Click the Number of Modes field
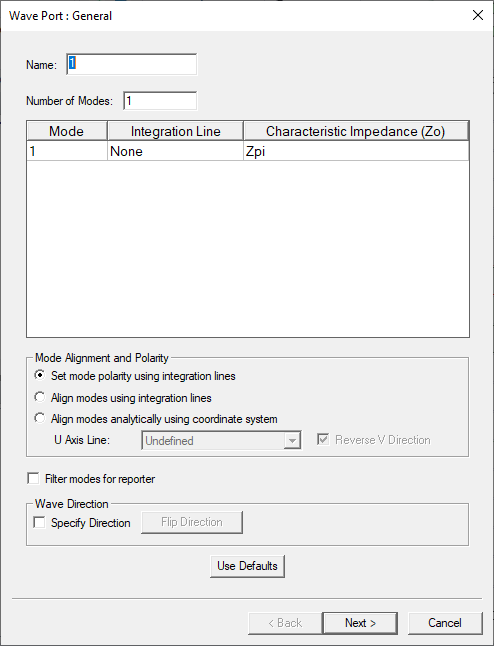The image size is (494, 646). tap(160, 101)
